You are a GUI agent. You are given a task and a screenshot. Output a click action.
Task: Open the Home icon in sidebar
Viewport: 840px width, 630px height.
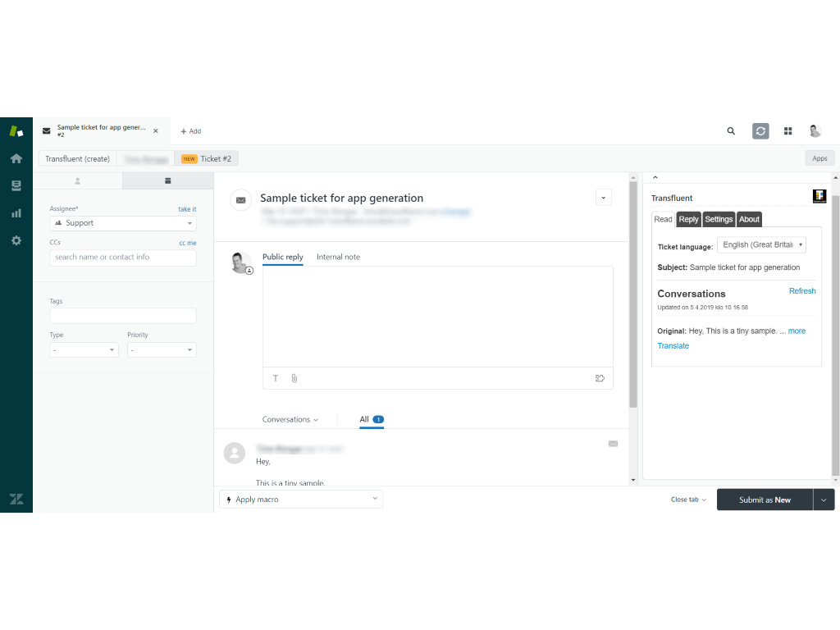[16, 158]
